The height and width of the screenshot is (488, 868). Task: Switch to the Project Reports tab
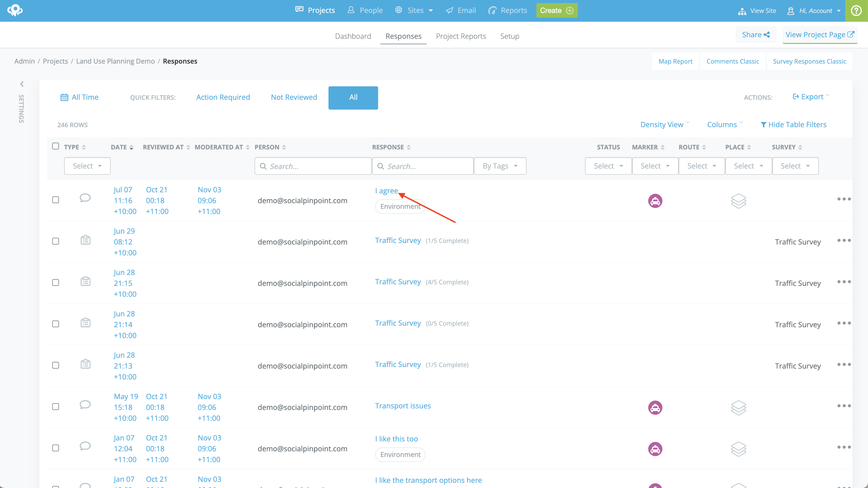tap(461, 36)
